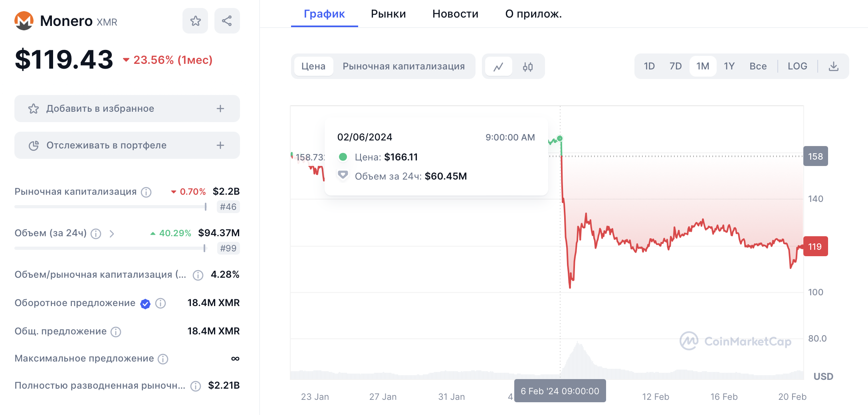Expand Добавить в избранное plus sign
This screenshot has width=868, height=415.
(220, 109)
